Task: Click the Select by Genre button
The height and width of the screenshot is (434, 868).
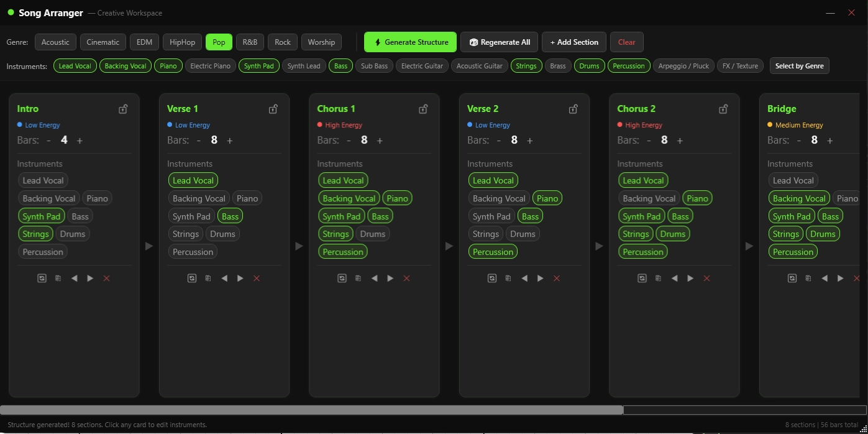Action: click(x=800, y=66)
